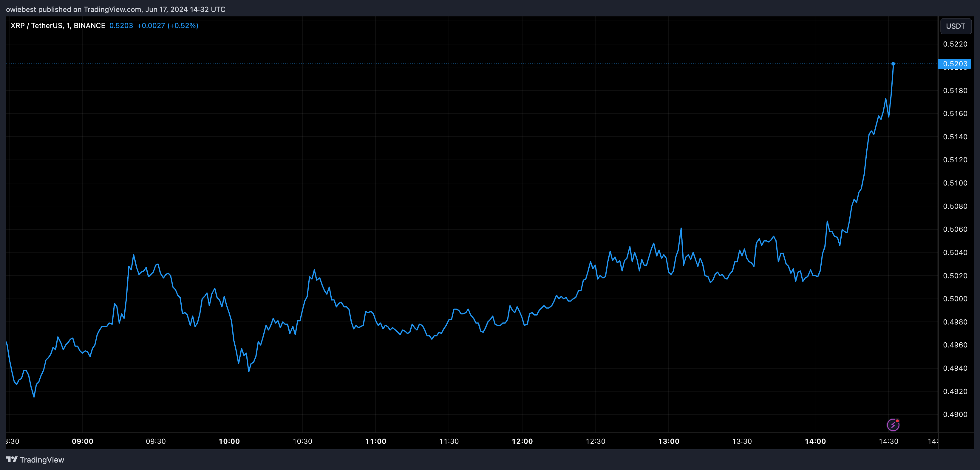Click the 13:00 time axis label
Screen dimensions: 980x470
tap(668, 441)
